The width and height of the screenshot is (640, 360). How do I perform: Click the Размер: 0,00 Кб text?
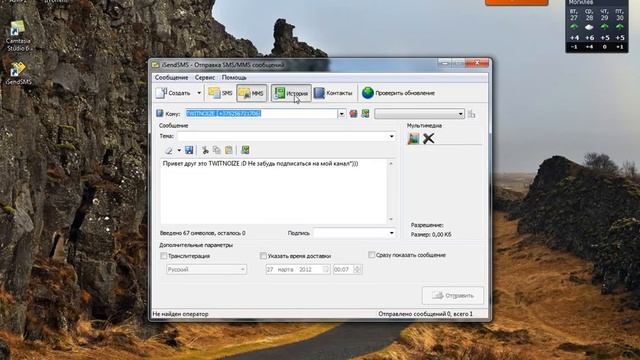[431, 235]
